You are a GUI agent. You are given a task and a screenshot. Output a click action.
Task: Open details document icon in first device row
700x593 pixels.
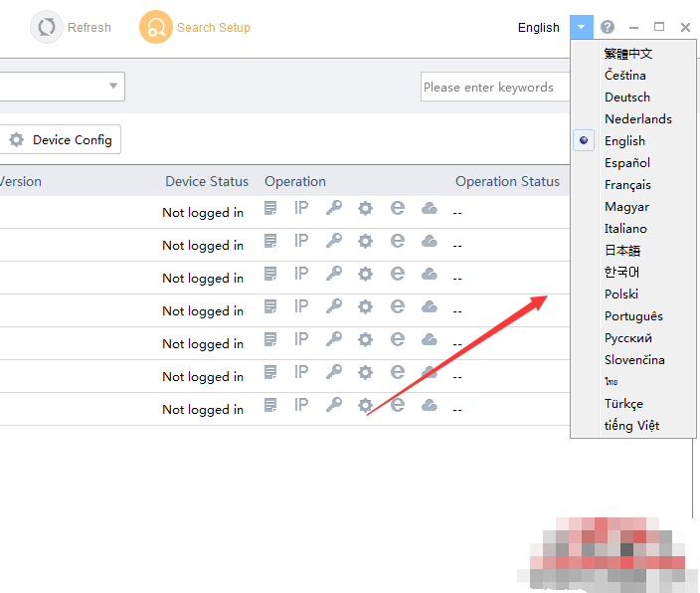point(270,208)
